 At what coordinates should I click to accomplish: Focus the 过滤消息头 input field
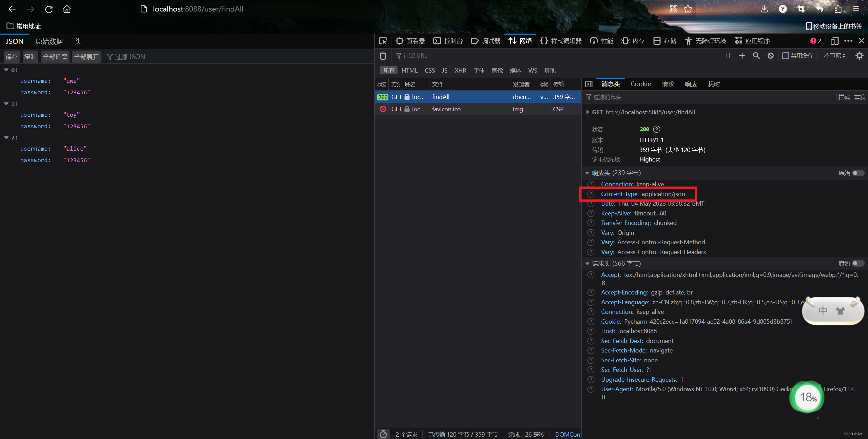coord(709,97)
